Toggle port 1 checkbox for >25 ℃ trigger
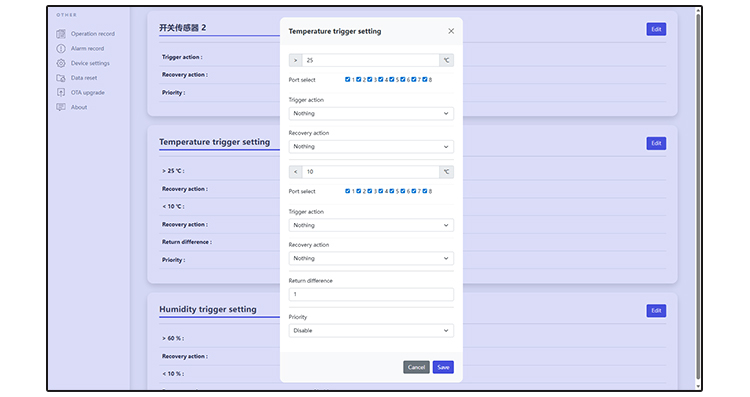 [348, 79]
